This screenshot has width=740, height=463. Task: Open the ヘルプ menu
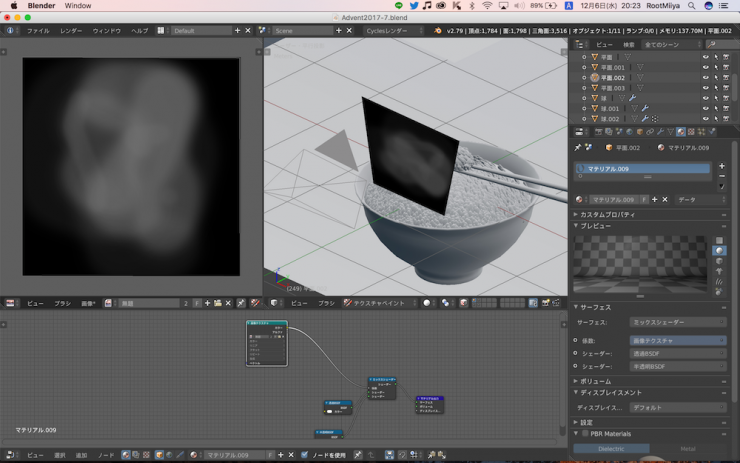(x=139, y=31)
